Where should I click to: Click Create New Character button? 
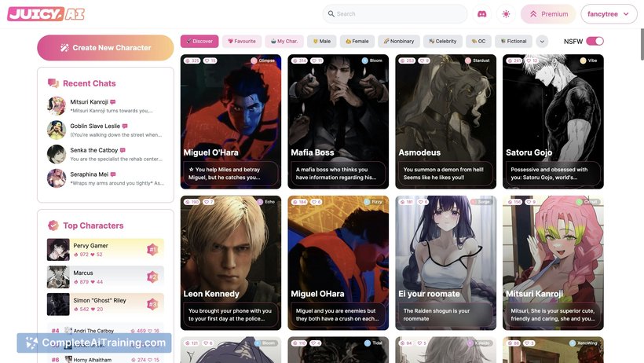click(105, 48)
